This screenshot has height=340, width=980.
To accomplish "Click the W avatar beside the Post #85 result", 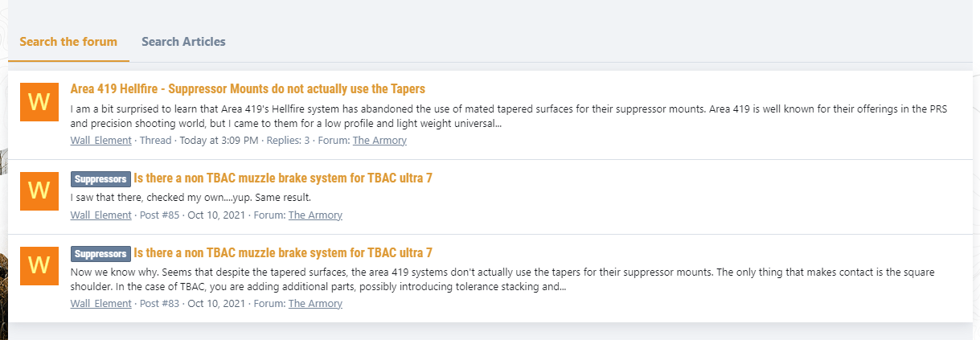I will tap(39, 190).
